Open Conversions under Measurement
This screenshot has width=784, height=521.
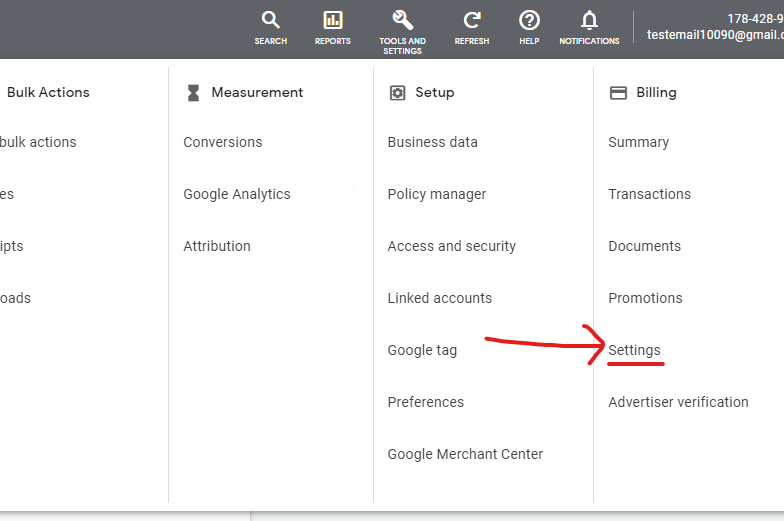pyautogui.click(x=222, y=142)
